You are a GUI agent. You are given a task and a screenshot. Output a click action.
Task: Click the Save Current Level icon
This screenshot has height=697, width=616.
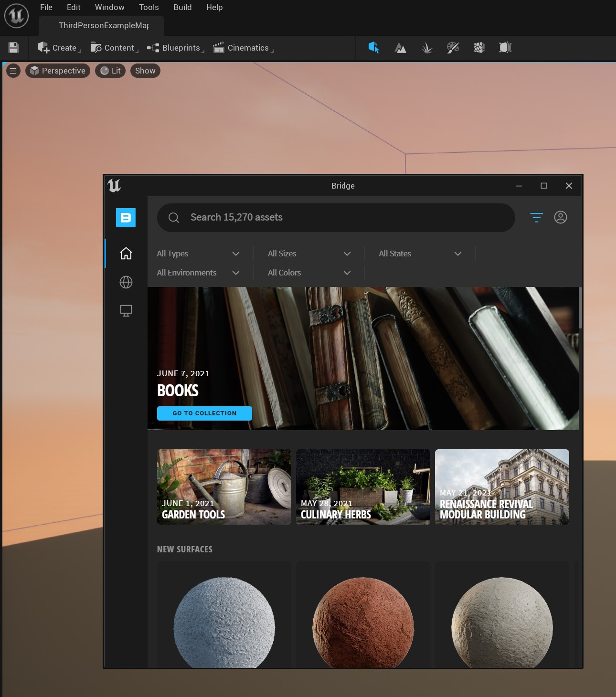pyautogui.click(x=13, y=47)
